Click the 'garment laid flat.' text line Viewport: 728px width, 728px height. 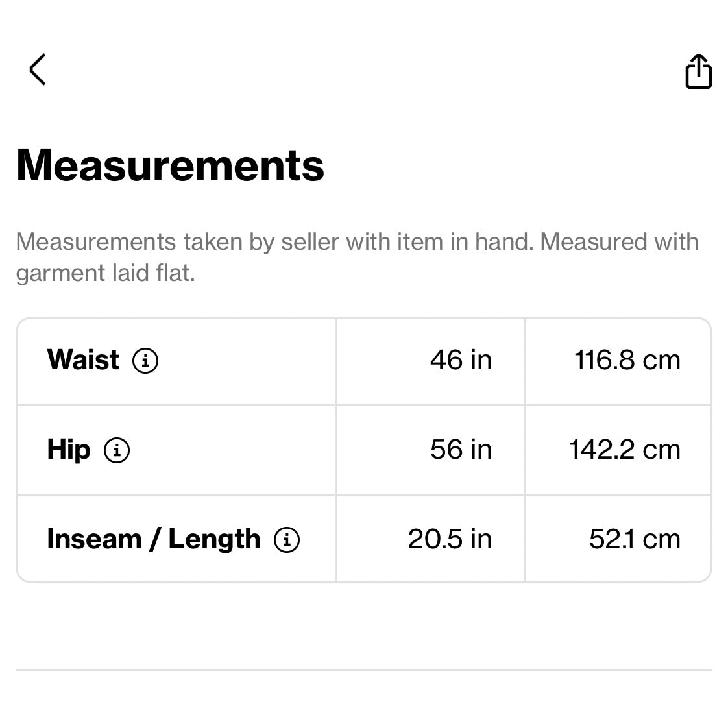click(105, 273)
